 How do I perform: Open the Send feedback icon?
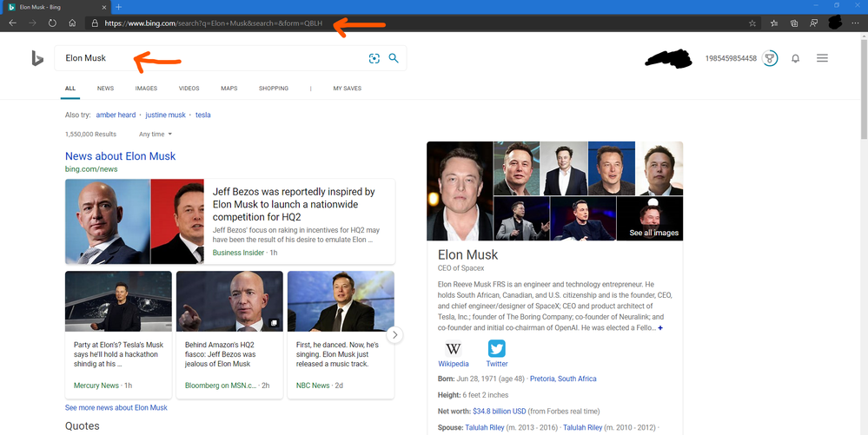point(813,23)
